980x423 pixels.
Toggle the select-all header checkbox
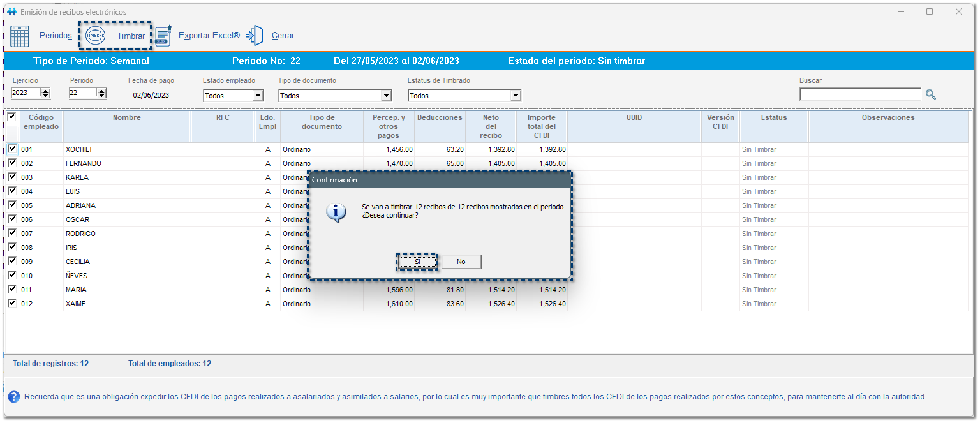(12, 117)
